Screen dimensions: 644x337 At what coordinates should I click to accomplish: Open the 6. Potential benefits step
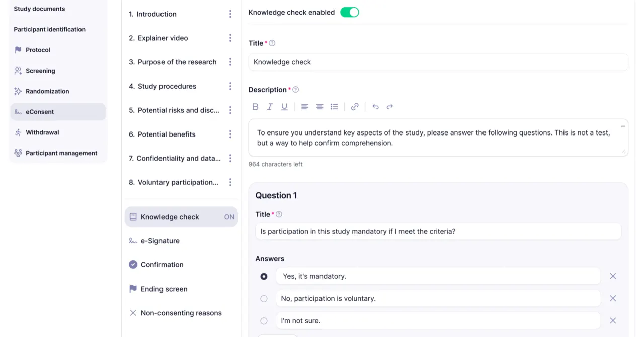(162, 134)
